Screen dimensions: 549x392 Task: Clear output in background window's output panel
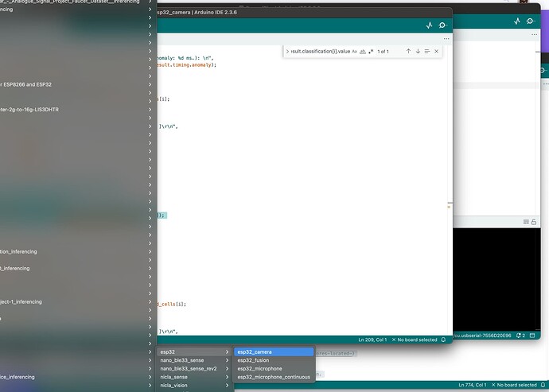tap(526, 222)
